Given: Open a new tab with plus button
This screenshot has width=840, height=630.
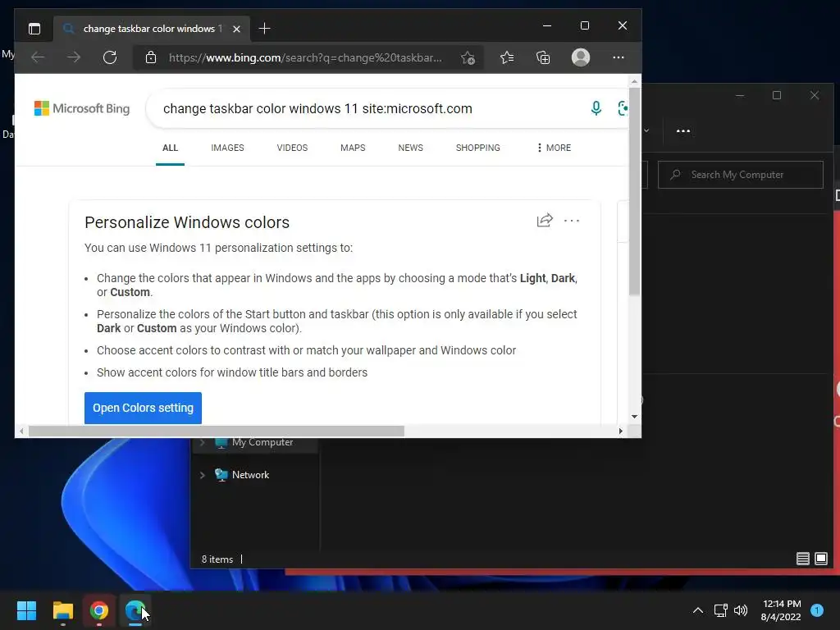Looking at the screenshot, I should [x=264, y=29].
